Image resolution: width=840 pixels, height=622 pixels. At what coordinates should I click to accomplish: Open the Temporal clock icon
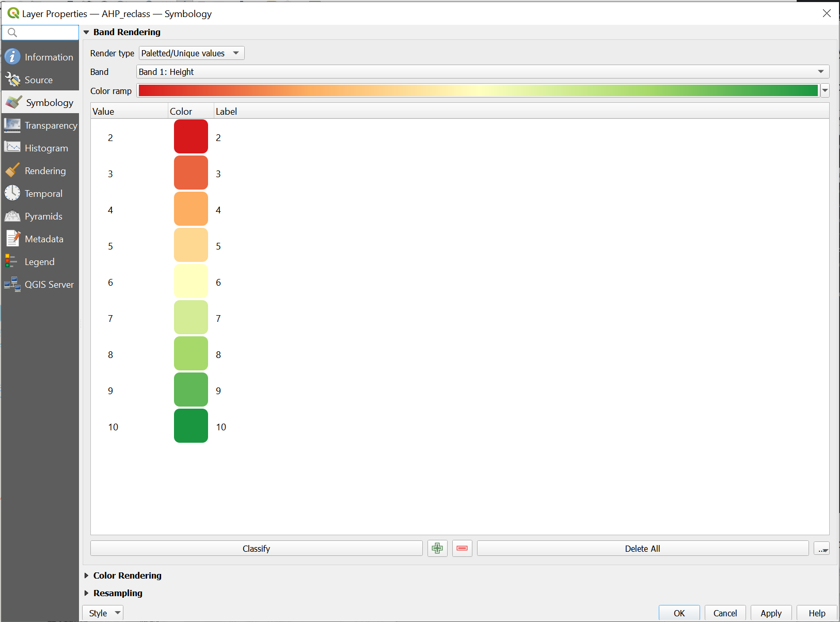tap(12, 193)
